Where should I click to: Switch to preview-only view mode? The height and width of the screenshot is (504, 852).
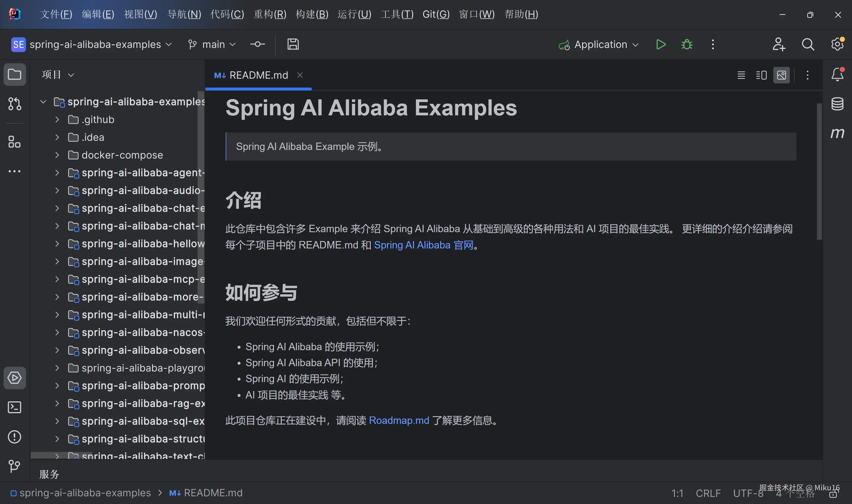point(781,75)
